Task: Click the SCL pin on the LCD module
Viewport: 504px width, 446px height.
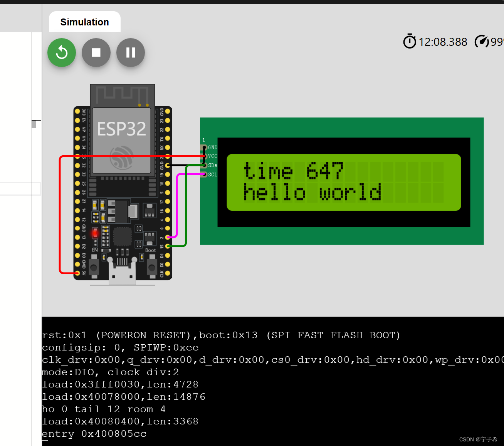Action: [204, 174]
